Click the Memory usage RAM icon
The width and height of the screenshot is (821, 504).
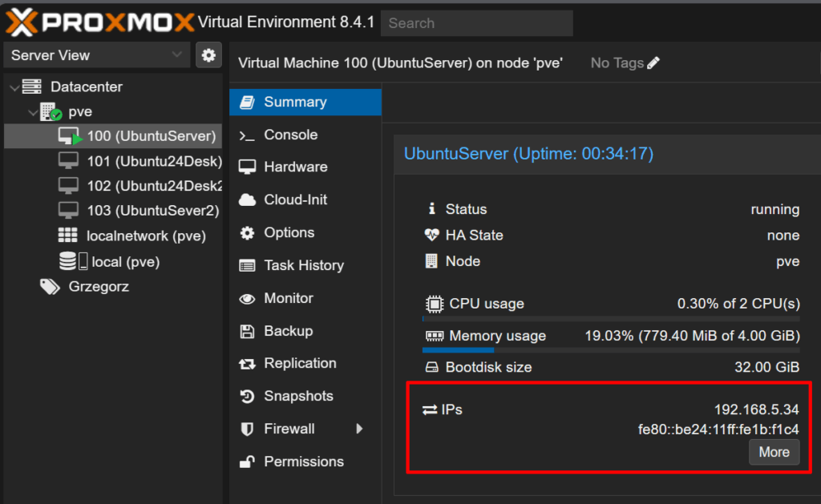(434, 336)
